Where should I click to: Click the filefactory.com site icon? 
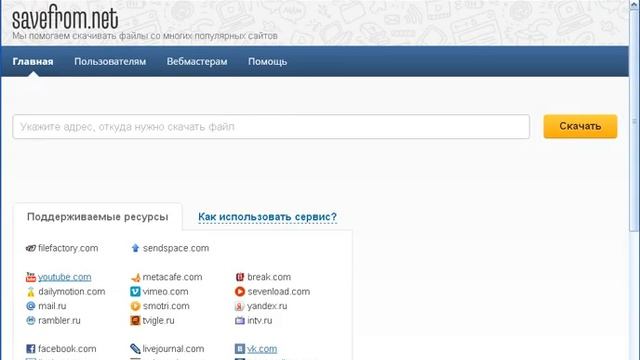(31, 248)
